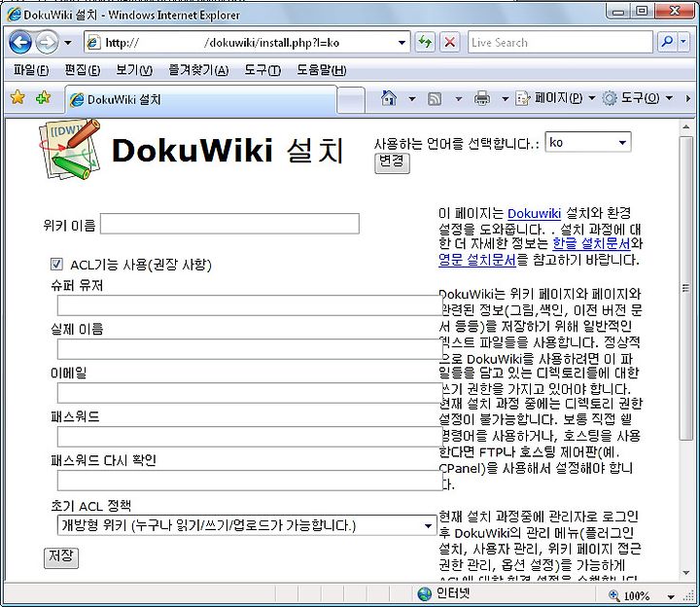Click the Live Search input box
The width and height of the screenshot is (700, 607).
(x=560, y=43)
